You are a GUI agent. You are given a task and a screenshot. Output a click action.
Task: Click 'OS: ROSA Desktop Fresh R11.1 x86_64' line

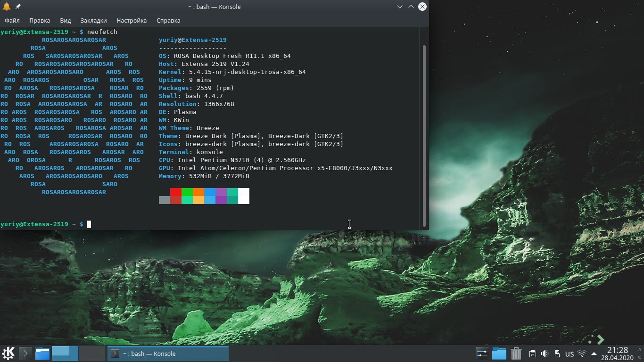[x=225, y=56]
